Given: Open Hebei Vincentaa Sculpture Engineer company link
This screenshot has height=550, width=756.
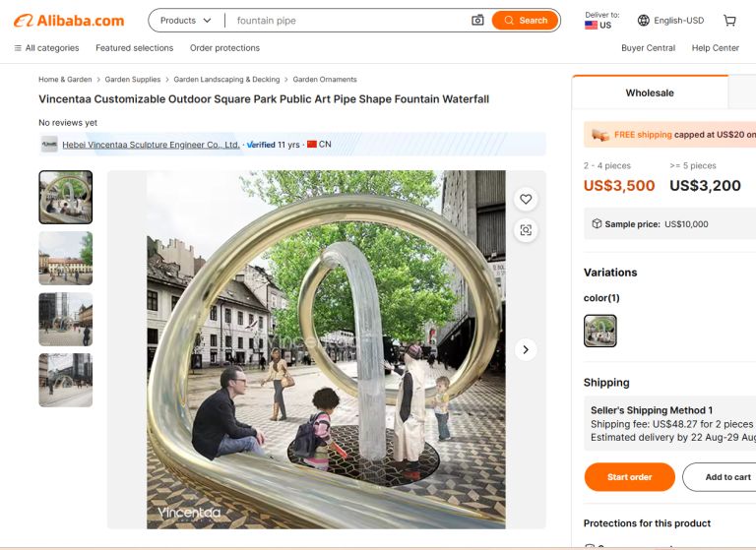Looking at the screenshot, I should [x=151, y=144].
